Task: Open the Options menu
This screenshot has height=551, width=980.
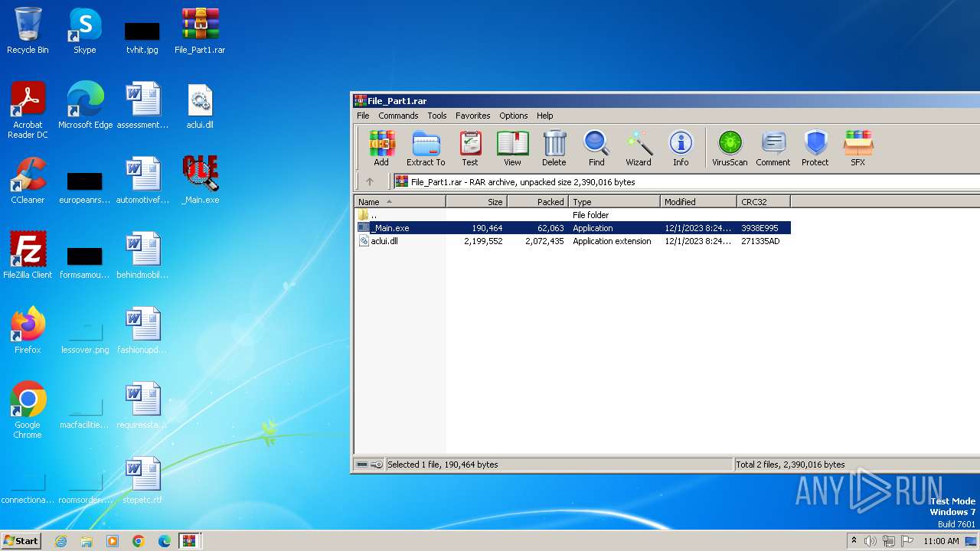Action: point(514,116)
